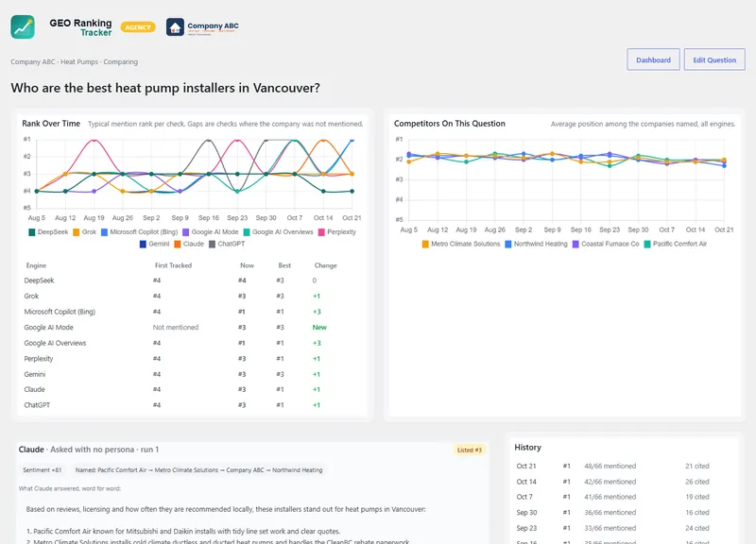Click the "Sentiment +81" chip
The width and height of the screenshot is (756, 544).
(x=43, y=469)
